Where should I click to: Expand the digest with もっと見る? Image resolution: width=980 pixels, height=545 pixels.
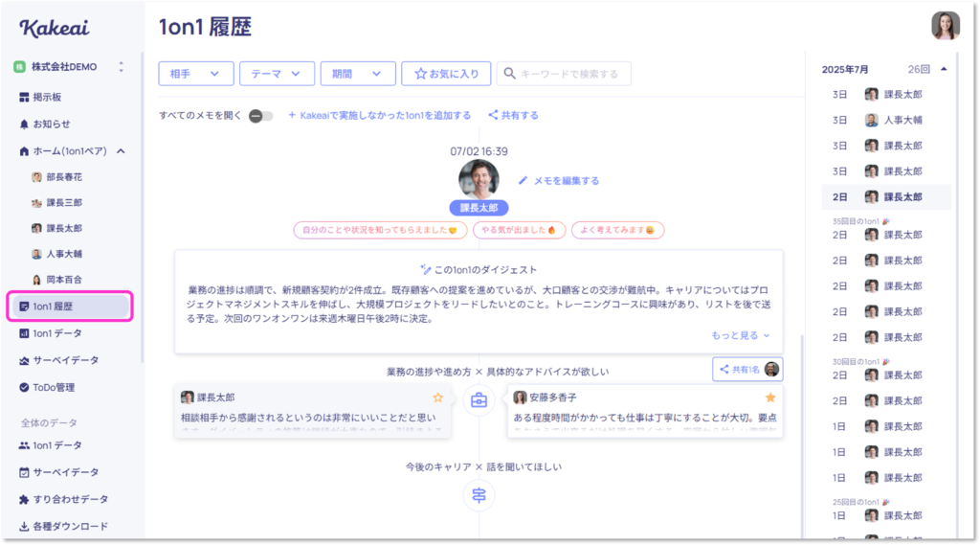click(741, 335)
